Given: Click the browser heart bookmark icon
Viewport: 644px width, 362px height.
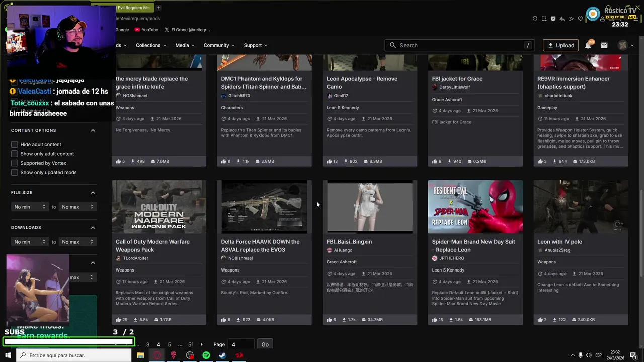Looking at the screenshot, I should tap(580, 19).
